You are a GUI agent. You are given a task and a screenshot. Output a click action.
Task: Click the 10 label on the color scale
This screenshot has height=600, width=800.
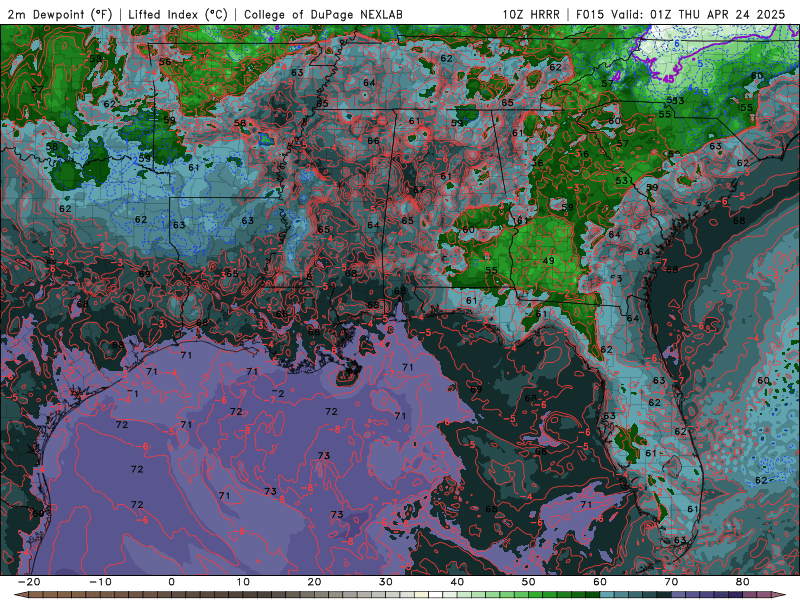(x=243, y=582)
